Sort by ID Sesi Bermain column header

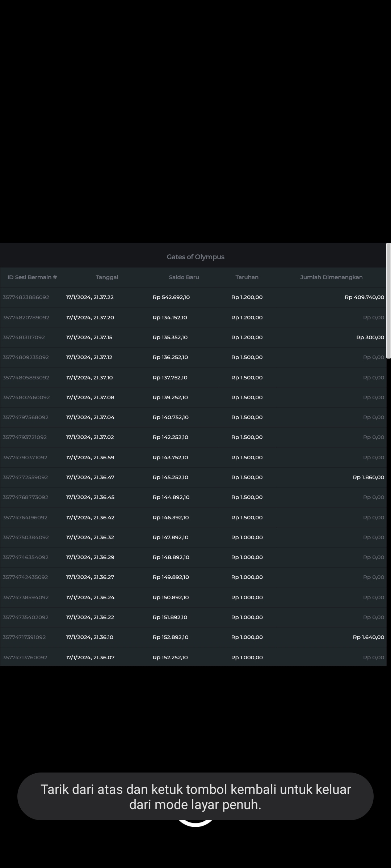(32, 277)
